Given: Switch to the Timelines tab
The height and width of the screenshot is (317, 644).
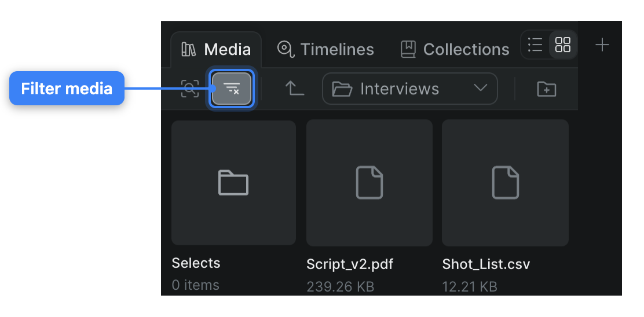Looking at the screenshot, I should coord(325,49).
